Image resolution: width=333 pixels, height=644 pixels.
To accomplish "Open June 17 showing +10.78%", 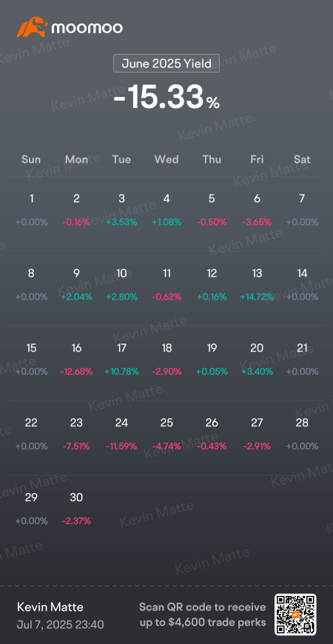I will click(121, 359).
